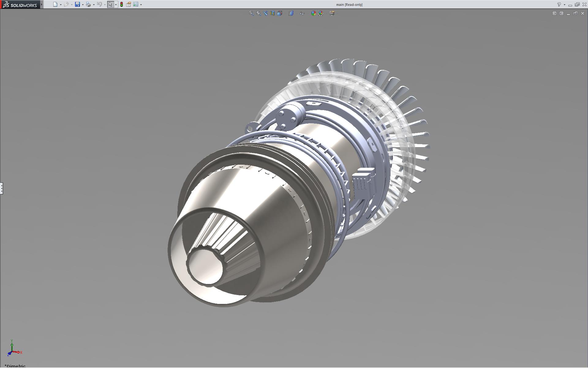Expand the Save dropdown arrow
This screenshot has height=368, width=588.
click(83, 5)
